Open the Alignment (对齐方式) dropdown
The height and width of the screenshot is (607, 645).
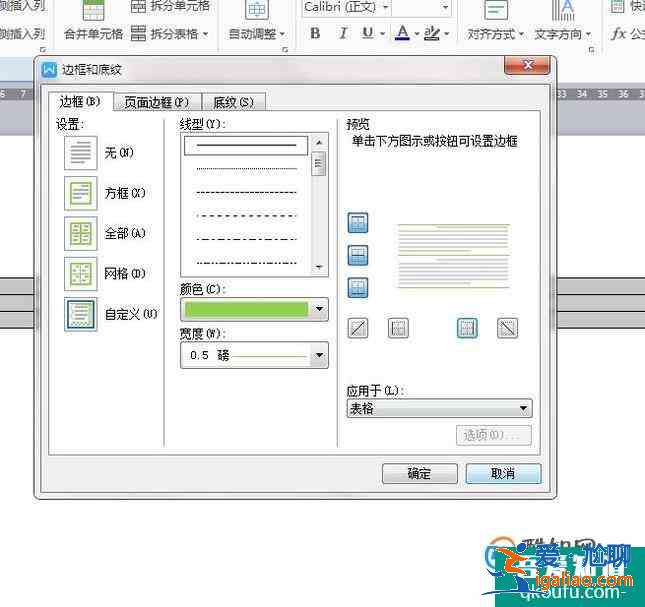point(495,34)
